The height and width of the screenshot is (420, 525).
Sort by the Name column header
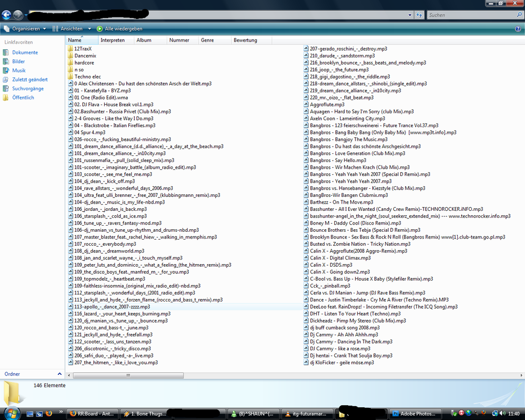82,40
